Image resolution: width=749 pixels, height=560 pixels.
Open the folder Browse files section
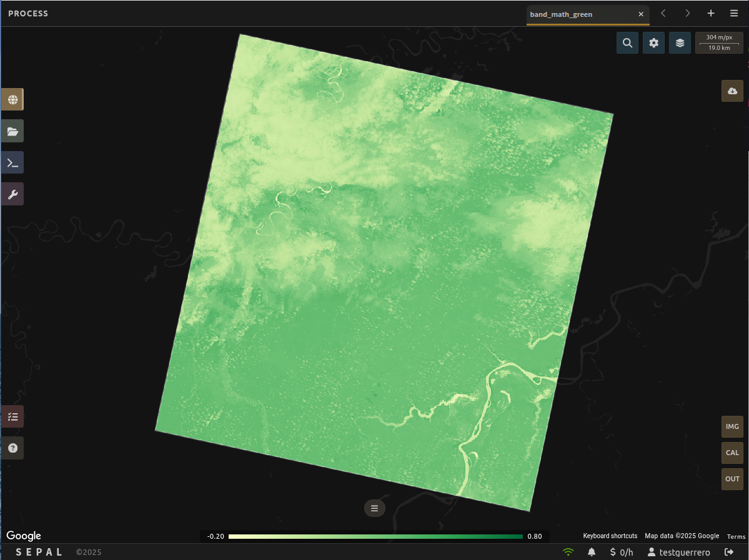click(x=12, y=131)
